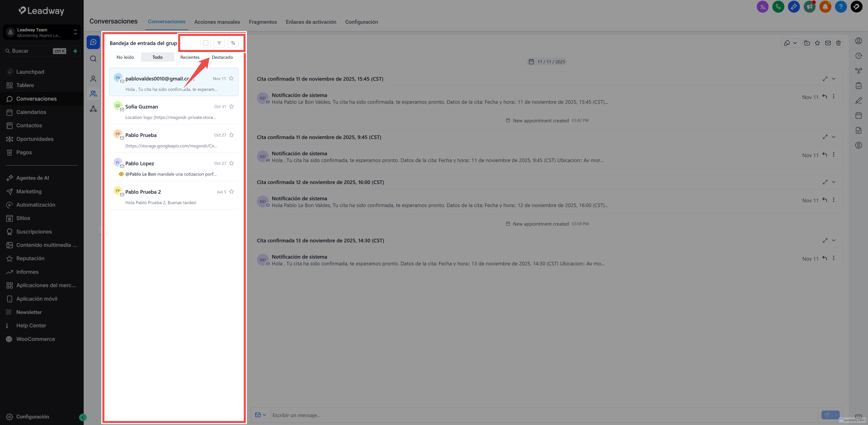Tick the select all conversations checkbox
The height and width of the screenshot is (425, 868).
click(206, 43)
